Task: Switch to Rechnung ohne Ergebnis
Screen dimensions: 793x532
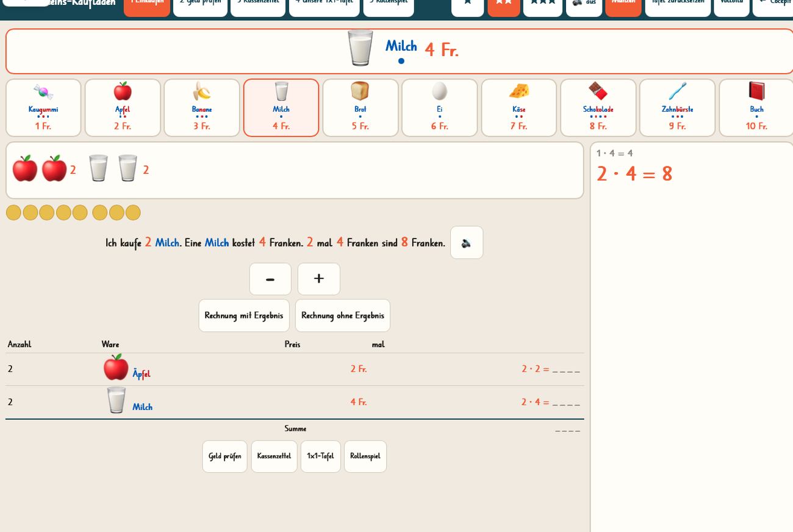Action: tap(343, 315)
